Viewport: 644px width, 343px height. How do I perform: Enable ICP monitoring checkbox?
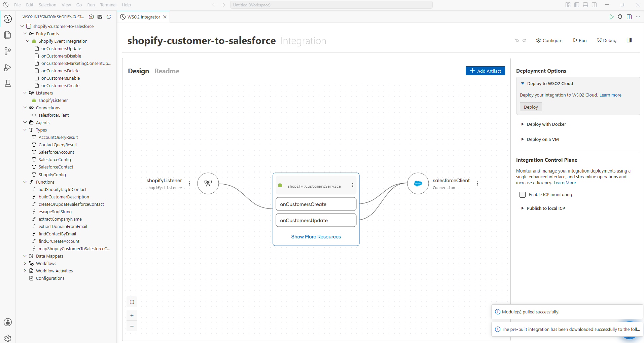pos(523,195)
